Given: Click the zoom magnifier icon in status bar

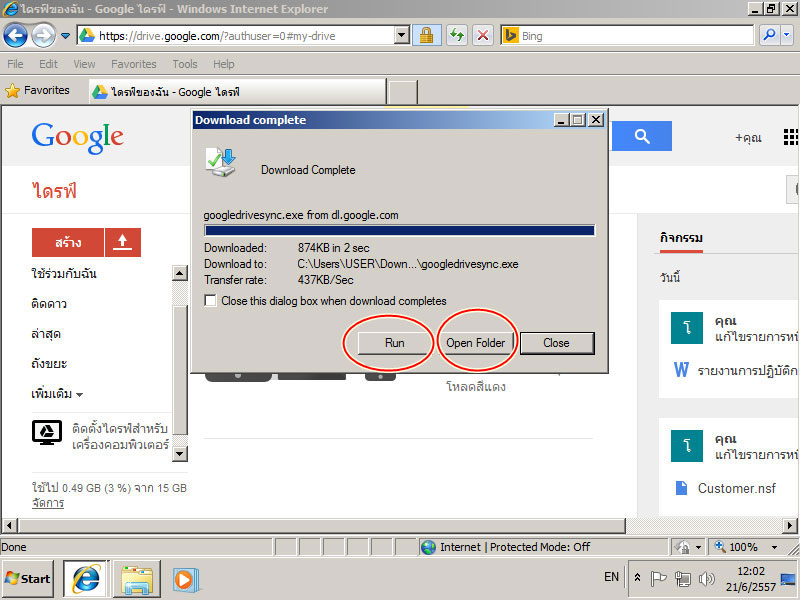Looking at the screenshot, I should [x=720, y=546].
